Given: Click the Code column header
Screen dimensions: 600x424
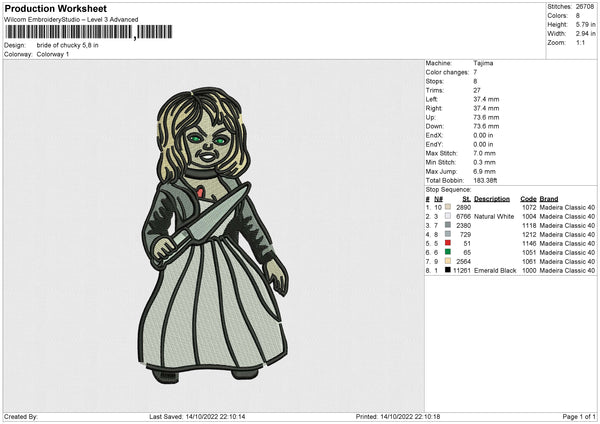Looking at the screenshot, I should [x=528, y=198].
